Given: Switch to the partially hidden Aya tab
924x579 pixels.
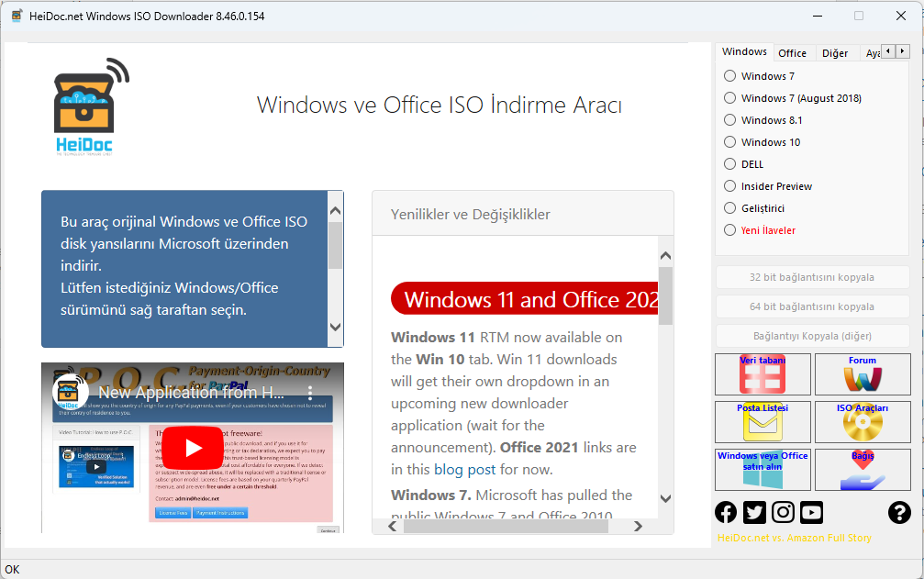Looking at the screenshot, I should [x=871, y=53].
